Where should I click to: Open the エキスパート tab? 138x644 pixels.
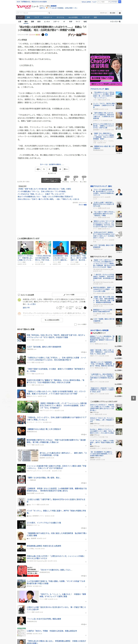(48, 17)
